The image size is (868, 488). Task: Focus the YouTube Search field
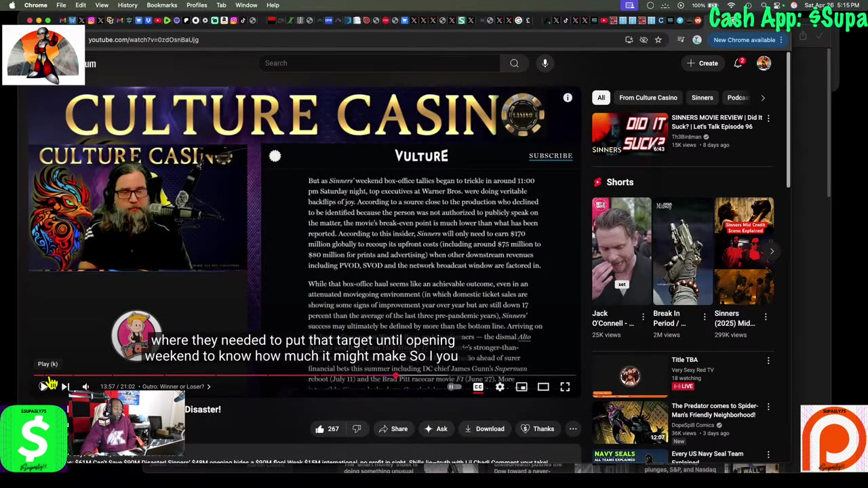[x=380, y=63]
